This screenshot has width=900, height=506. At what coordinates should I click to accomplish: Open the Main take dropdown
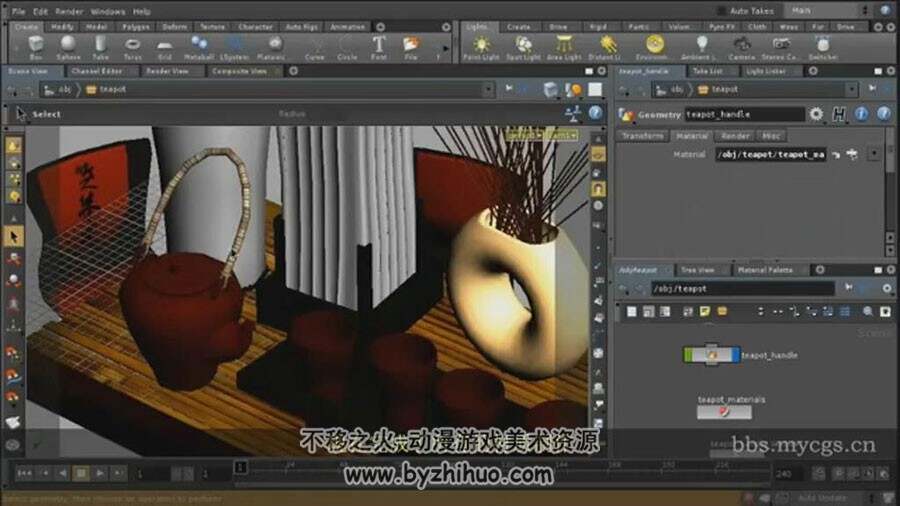pyautogui.click(x=829, y=10)
